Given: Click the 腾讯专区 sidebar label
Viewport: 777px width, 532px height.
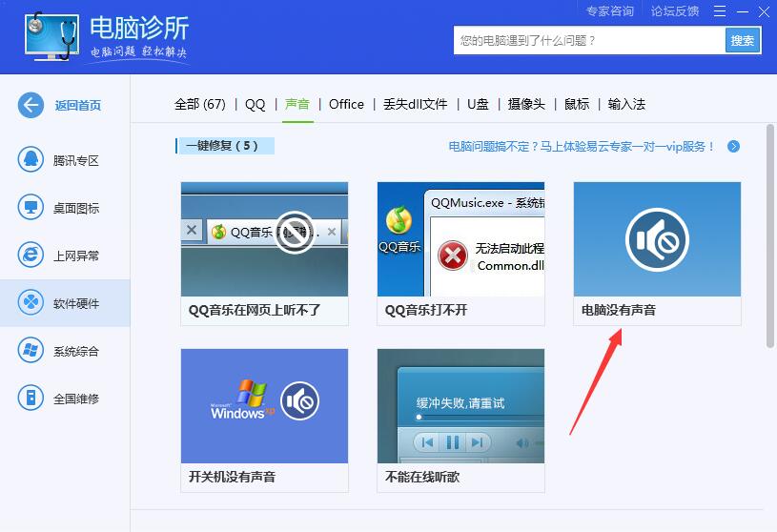Looking at the screenshot, I should coord(76,160).
